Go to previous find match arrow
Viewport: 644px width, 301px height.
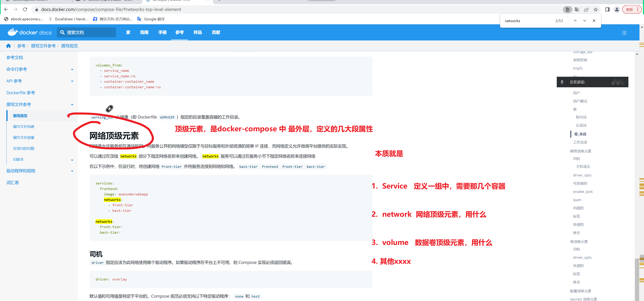(575, 21)
